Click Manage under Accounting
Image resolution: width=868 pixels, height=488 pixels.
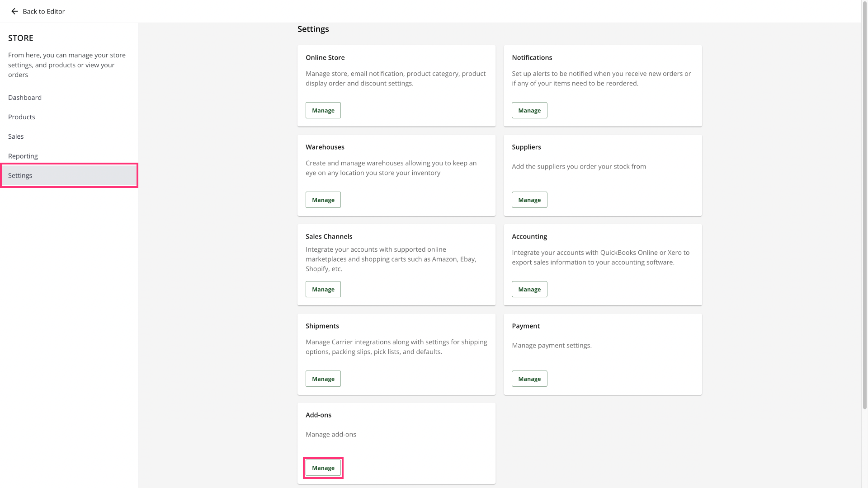(x=529, y=289)
